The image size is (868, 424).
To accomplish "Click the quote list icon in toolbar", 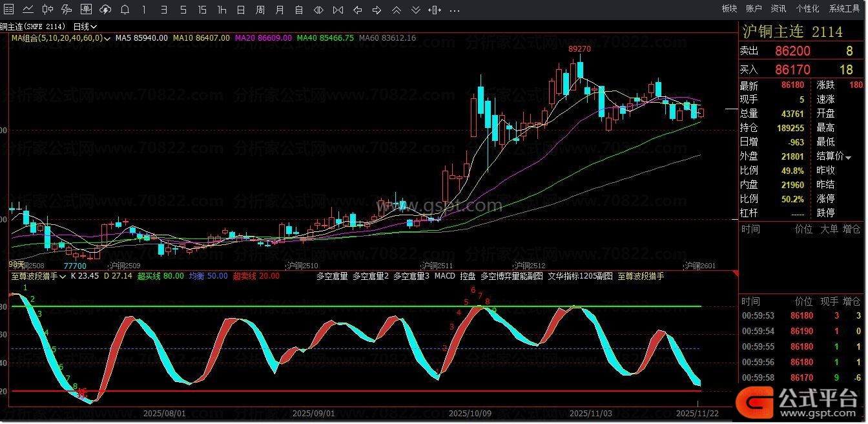I will coord(8,10).
